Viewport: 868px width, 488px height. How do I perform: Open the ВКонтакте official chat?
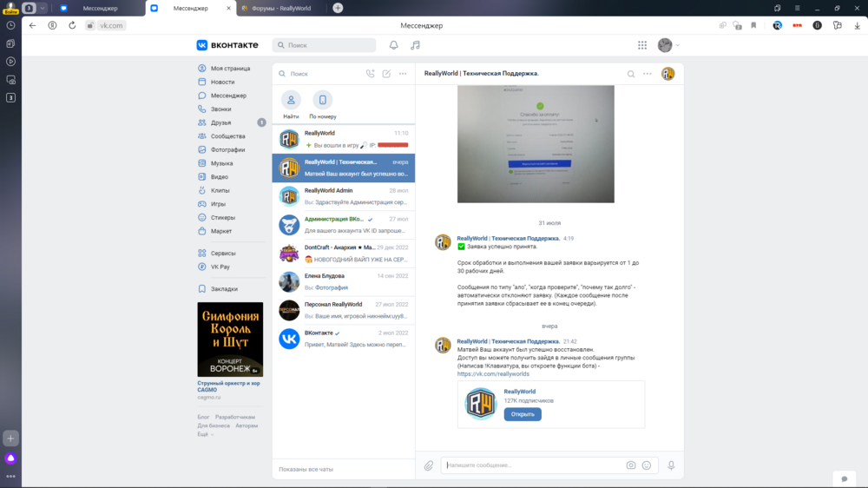click(343, 339)
